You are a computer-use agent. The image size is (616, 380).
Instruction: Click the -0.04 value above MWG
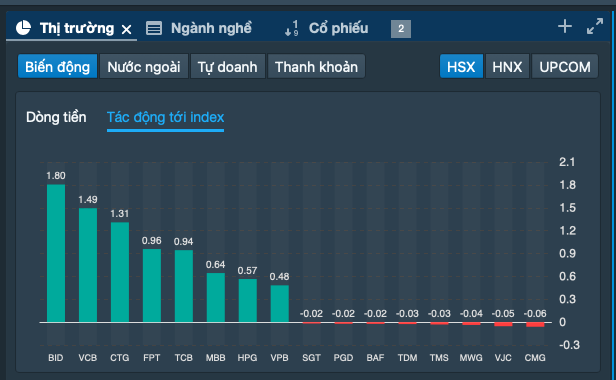pyautogui.click(x=471, y=314)
